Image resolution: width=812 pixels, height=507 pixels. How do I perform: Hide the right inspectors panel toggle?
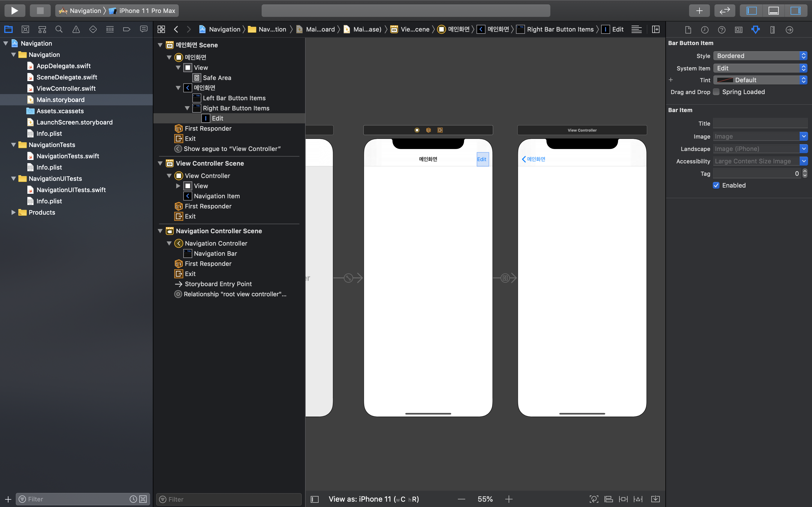tap(795, 11)
